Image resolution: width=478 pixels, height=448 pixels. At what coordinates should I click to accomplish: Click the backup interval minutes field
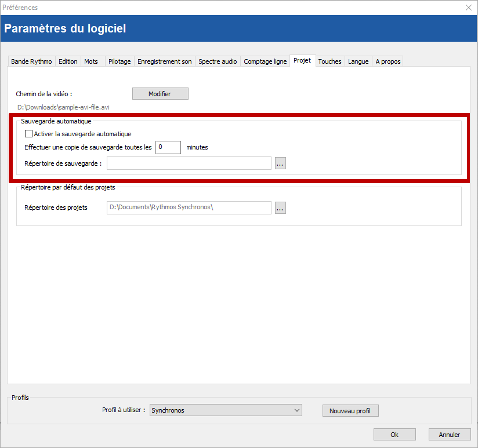pos(168,147)
